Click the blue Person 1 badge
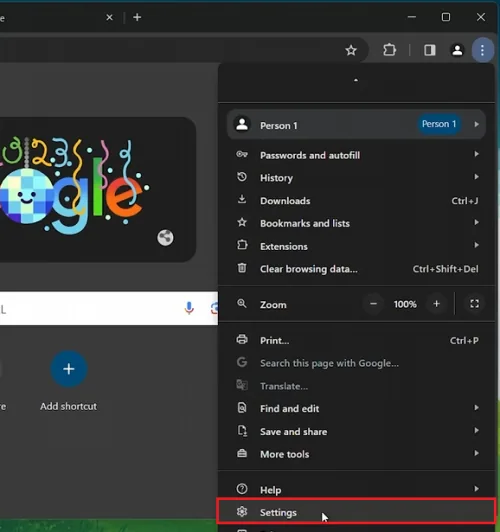Image resolution: width=500 pixels, height=532 pixels. [x=439, y=124]
